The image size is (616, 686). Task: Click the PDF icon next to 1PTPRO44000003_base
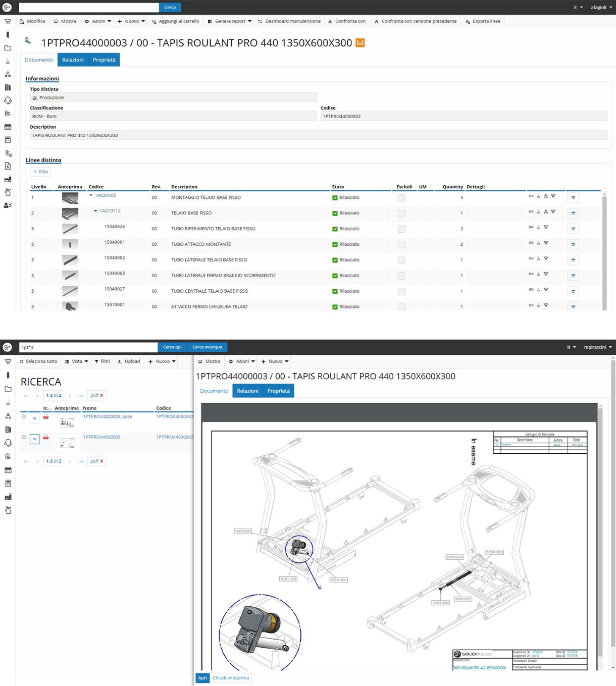pos(46,417)
